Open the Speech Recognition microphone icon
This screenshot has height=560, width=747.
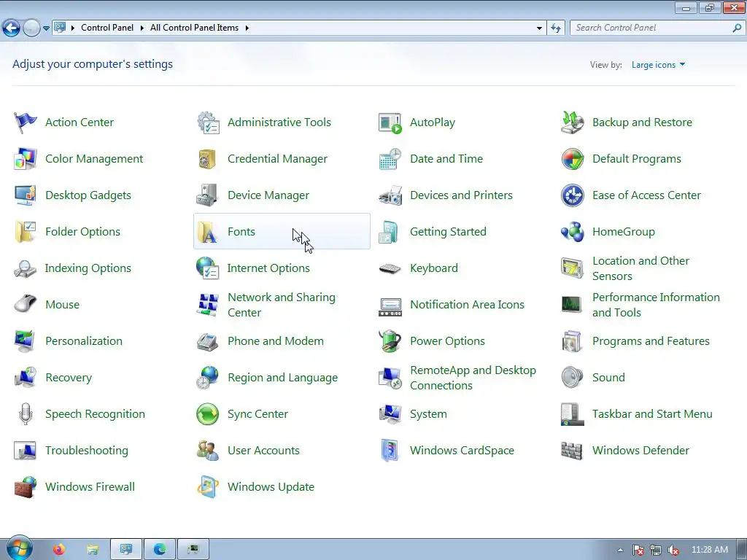(26, 414)
